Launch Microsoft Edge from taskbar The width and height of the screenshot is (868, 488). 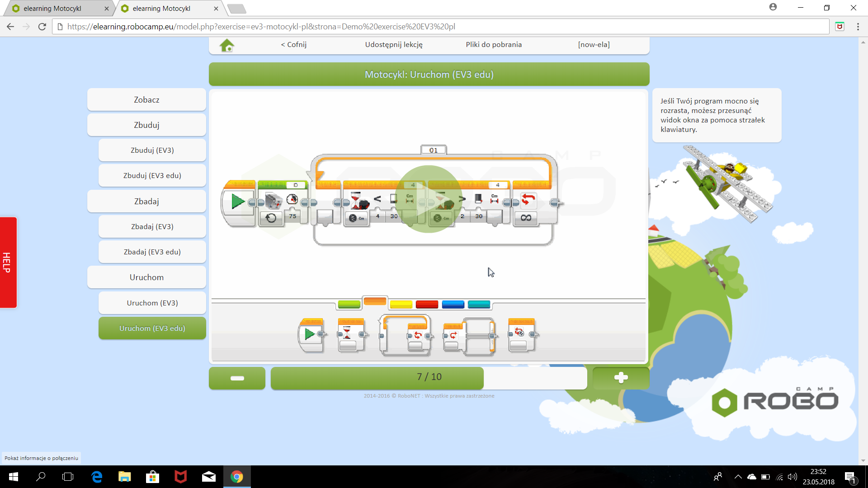[97, 477]
